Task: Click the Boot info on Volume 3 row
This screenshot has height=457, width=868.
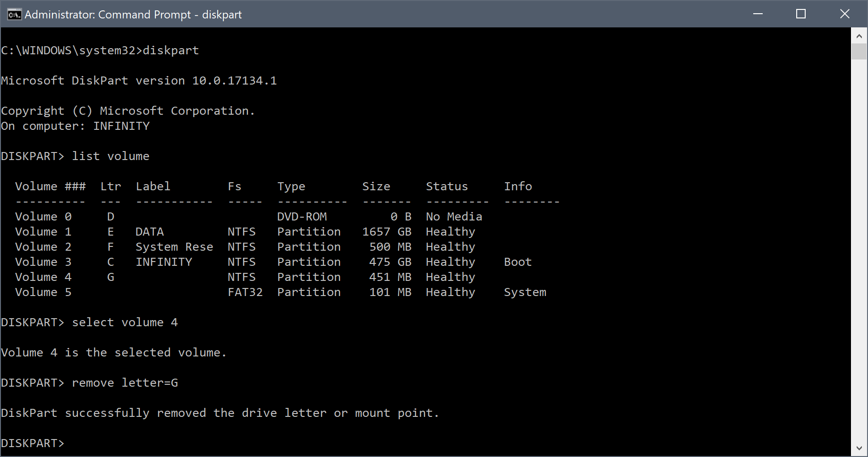Action: [x=518, y=262]
